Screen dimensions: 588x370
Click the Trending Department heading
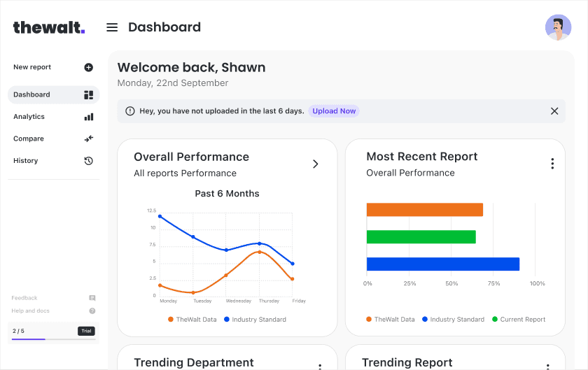pyautogui.click(x=194, y=362)
